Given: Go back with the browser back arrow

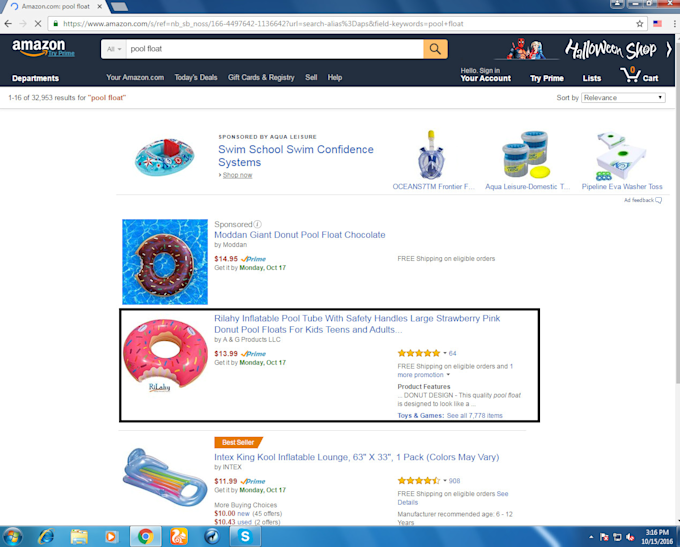Looking at the screenshot, I should [8, 24].
